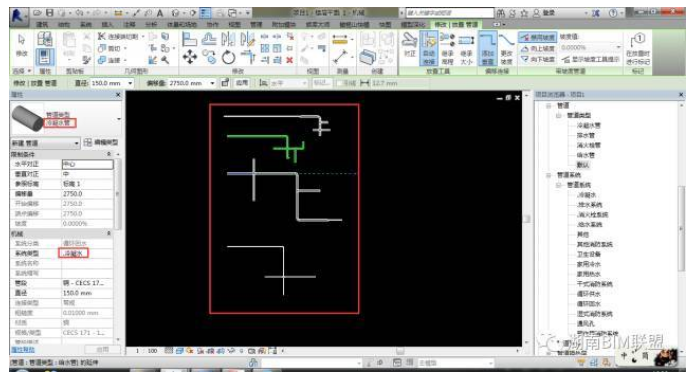This screenshot has width=690, height=375.
Task: Open the Properties help (属性帮助) link
Action: pyautogui.click(x=23, y=350)
